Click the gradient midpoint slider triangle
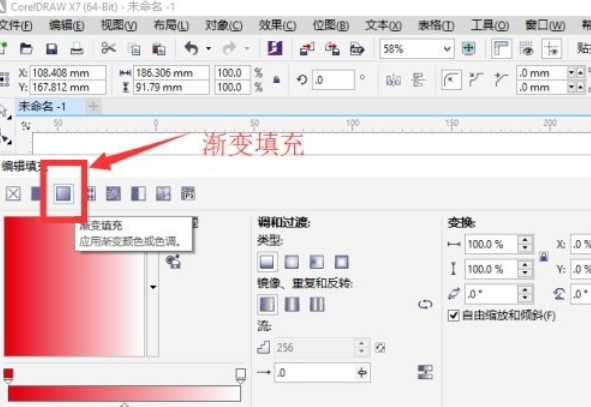Screen dimensions: 591x407 [x=124, y=404]
